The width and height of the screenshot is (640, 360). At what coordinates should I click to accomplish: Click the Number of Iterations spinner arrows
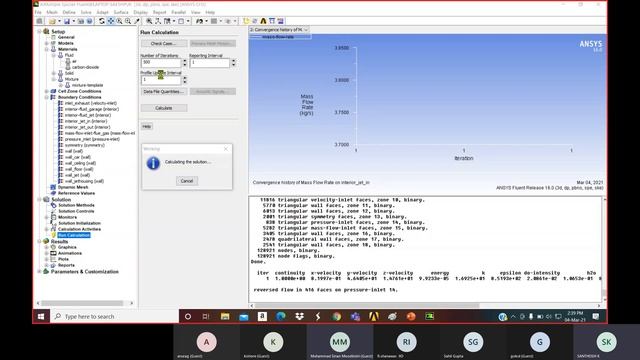[184, 63]
